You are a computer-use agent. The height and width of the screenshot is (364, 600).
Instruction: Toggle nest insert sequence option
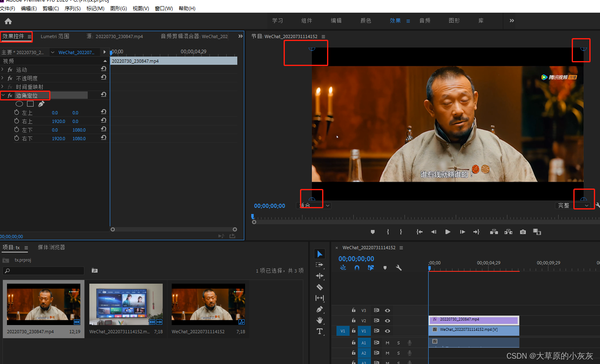343,268
